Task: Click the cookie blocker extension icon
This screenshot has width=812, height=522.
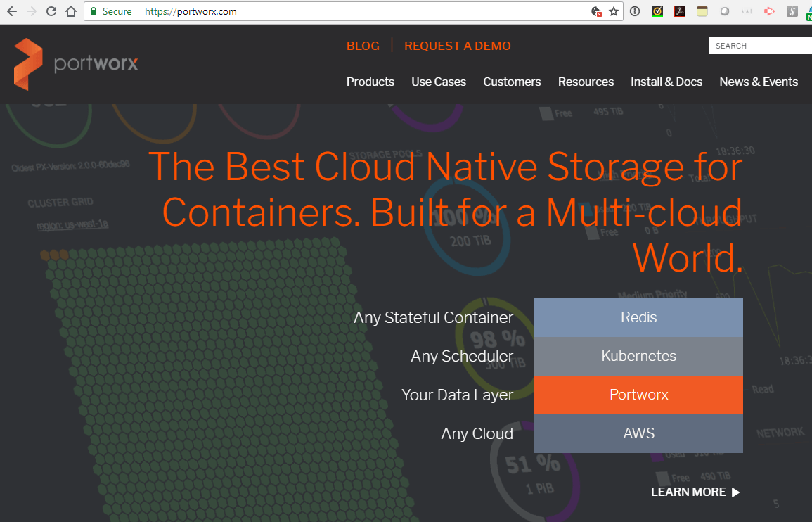Action: [597, 11]
